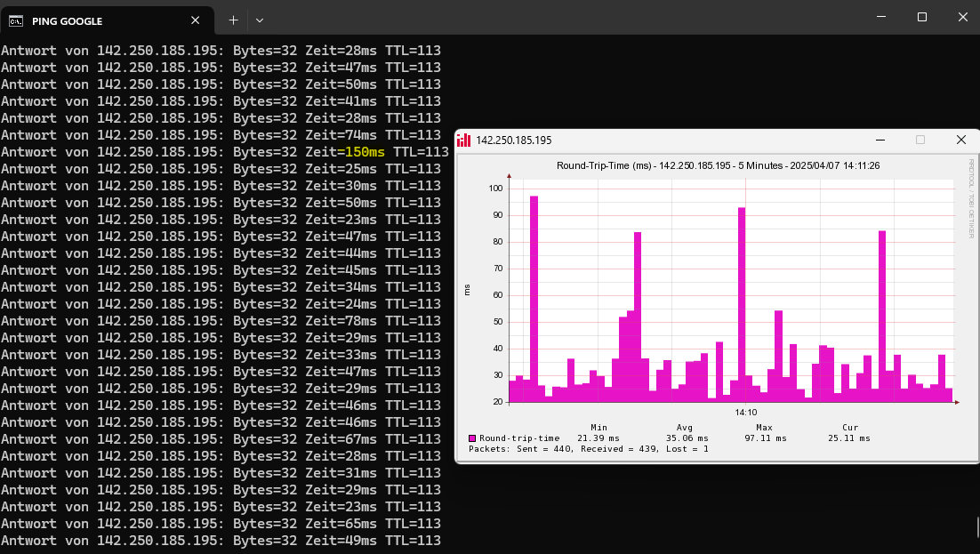Click the Packets Sent = 440 line
The height and width of the screenshot is (554, 980).
pyautogui.click(x=588, y=449)
